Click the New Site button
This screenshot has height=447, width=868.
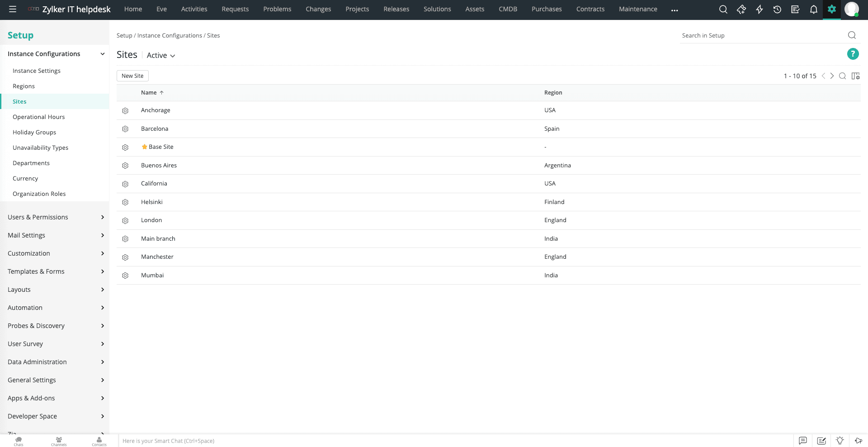(x=132, y=76)
